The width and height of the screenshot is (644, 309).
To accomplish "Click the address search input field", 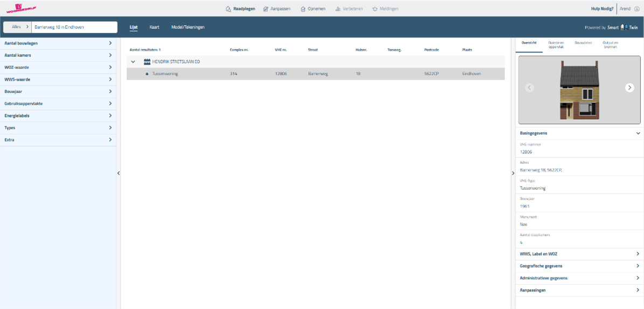I will tap(74, 27).
